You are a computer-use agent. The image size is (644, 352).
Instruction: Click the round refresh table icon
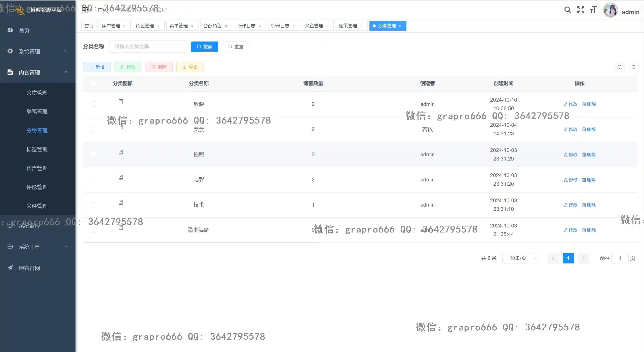click(x=633, y=67)
